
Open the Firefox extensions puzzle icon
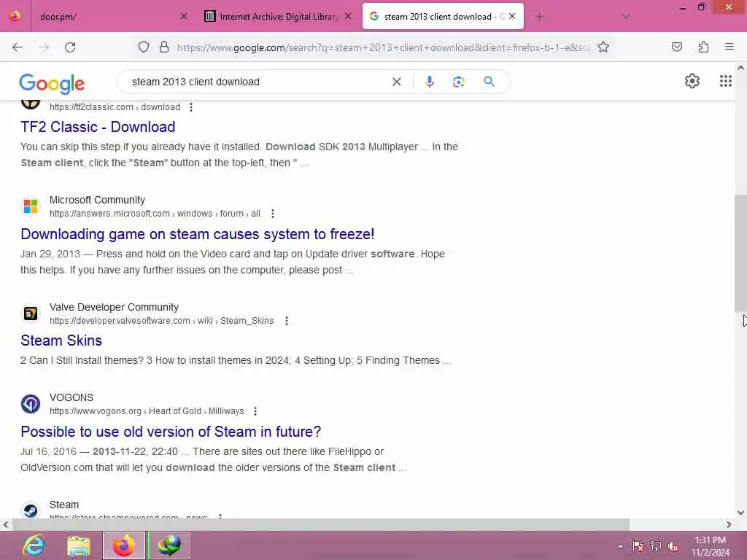click(x=703, y=47)
